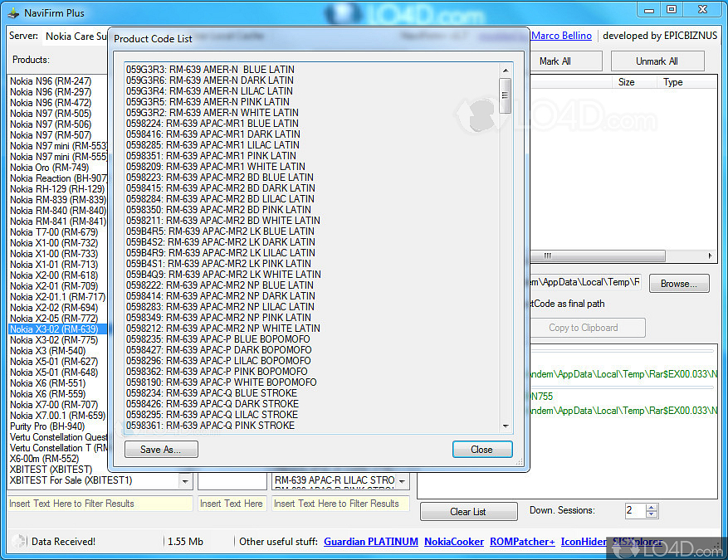Image resolution: width=728 pixels, height=560 pixels.
Task: Select Nokia X2-05 (RM-772) product
Action: [x=54, y=319]
